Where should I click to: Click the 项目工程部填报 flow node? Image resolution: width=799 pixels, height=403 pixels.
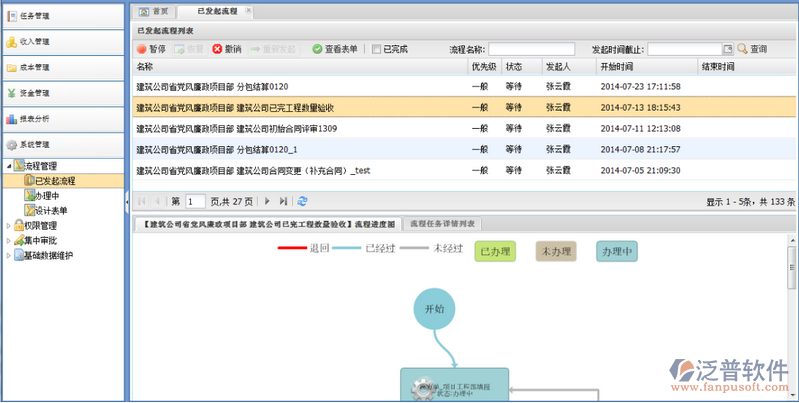(455, 385)
